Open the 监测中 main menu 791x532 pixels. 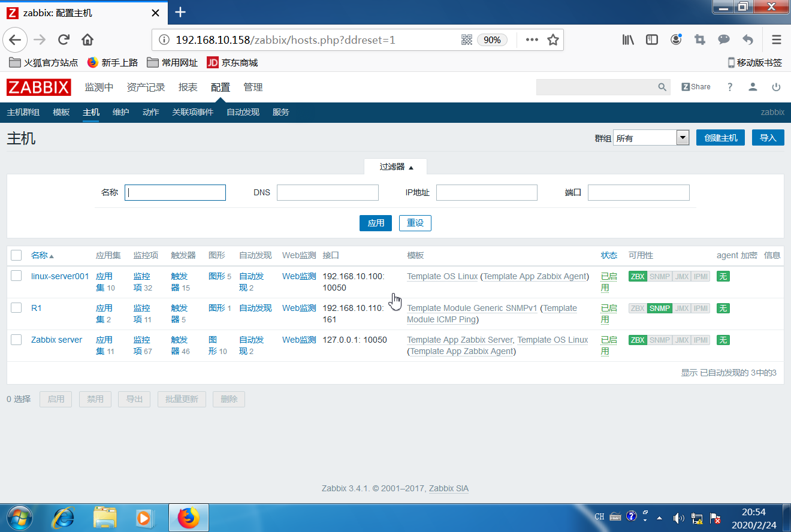(99, 87)
